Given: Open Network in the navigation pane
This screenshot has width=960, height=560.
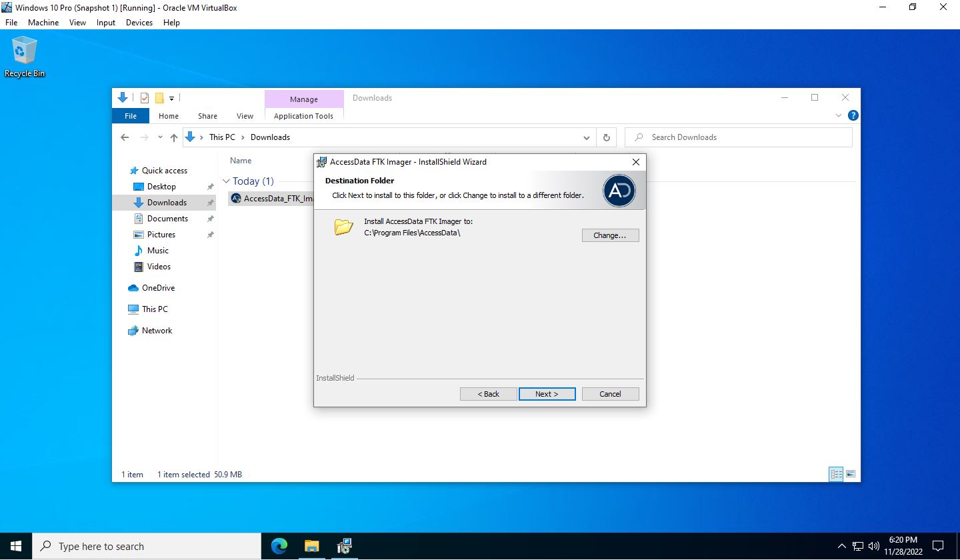Looking at the screenshot, I should (157, 331).
